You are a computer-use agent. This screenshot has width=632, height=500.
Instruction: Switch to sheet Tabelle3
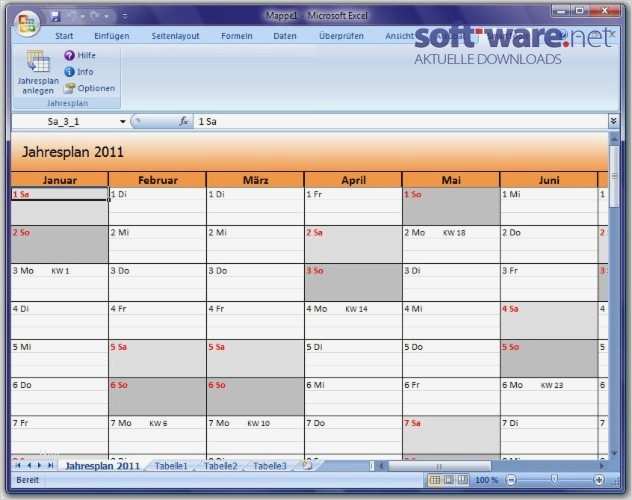[270, 466]
